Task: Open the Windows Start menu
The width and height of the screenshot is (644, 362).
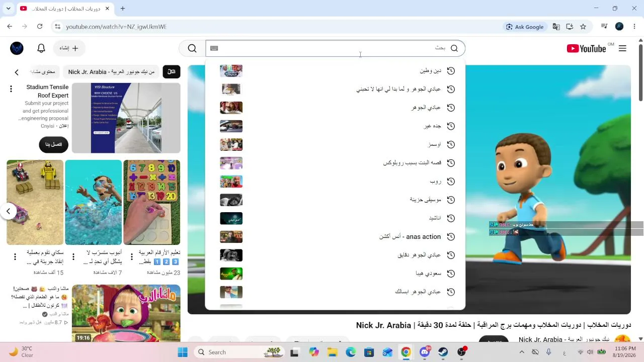Action: [182, 352]
